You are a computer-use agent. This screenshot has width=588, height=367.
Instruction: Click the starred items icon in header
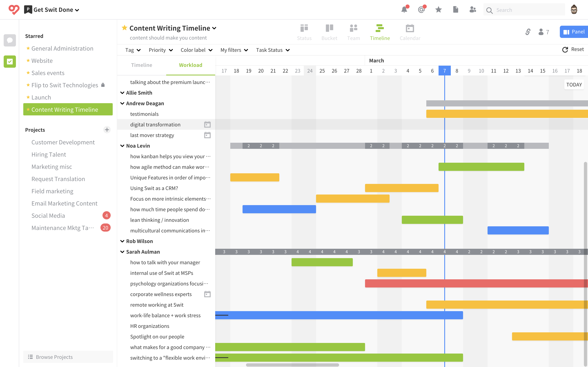click(x=438, y=10)
